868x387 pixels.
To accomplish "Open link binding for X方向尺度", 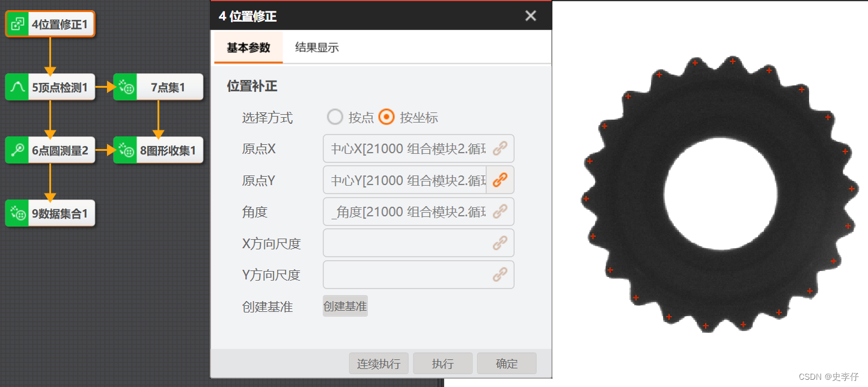I will tap(500, 243).
